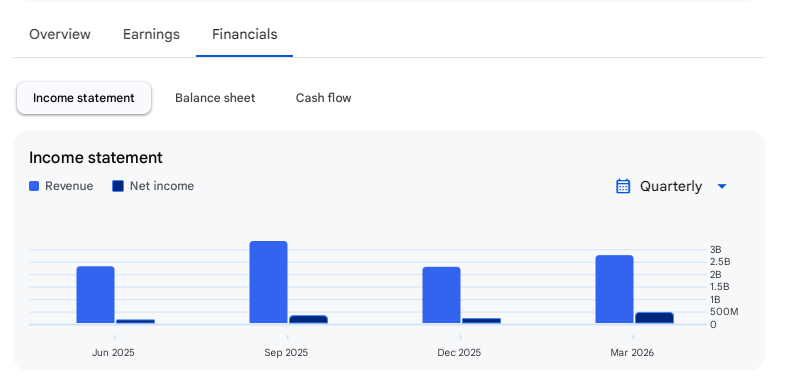787x389 pixels.
Task: Select the Financials tab
Action: tap(244, 34)
